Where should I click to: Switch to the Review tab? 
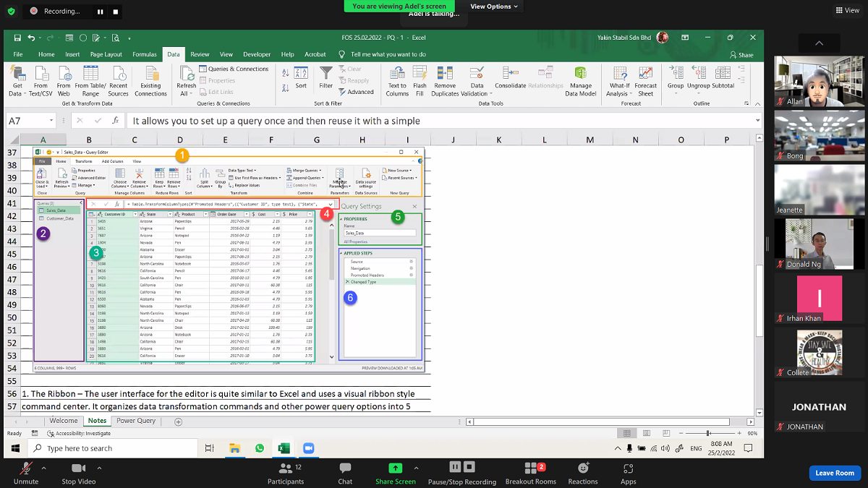(x=200, y=54)
